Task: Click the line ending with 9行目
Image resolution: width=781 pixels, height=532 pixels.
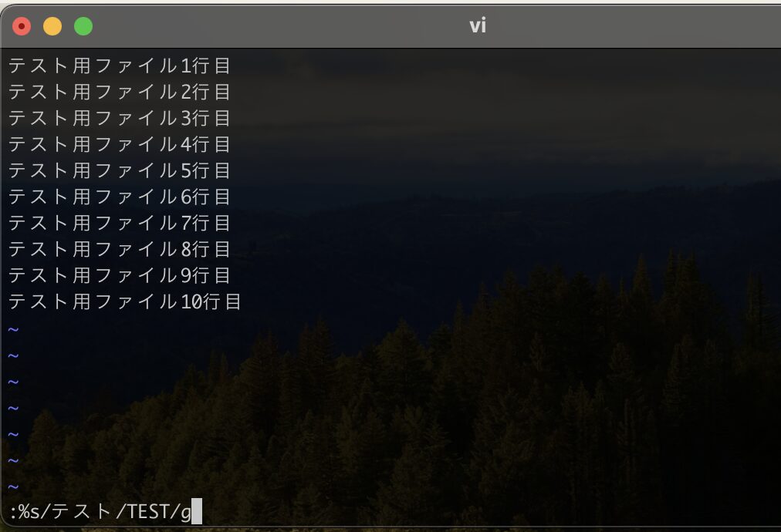Action: [119, 276]
